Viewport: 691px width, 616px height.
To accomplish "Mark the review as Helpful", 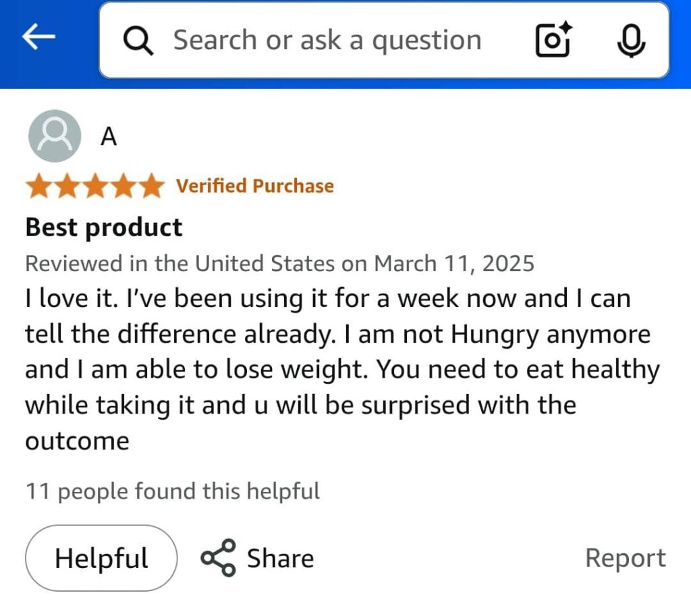I will pyautogui.click(x=101, y=558).
